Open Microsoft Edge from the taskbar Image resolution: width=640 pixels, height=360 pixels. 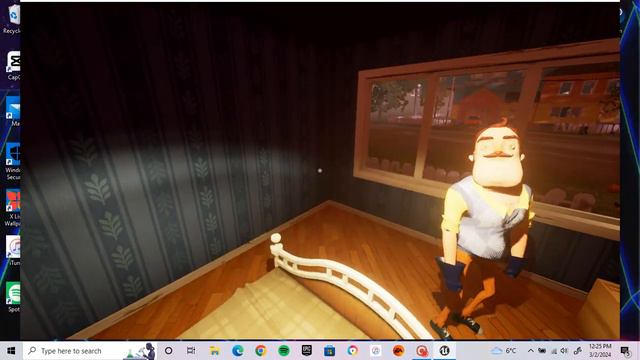[x=238, y=351]
